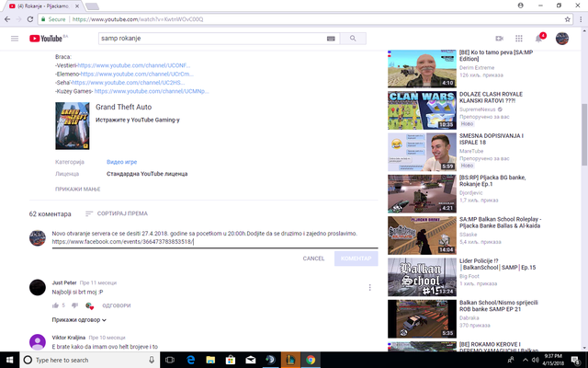Open Ko to tamo peva video thumbnail
The width and height of the screenshot is (588, 368).
[x=422, y=69]
